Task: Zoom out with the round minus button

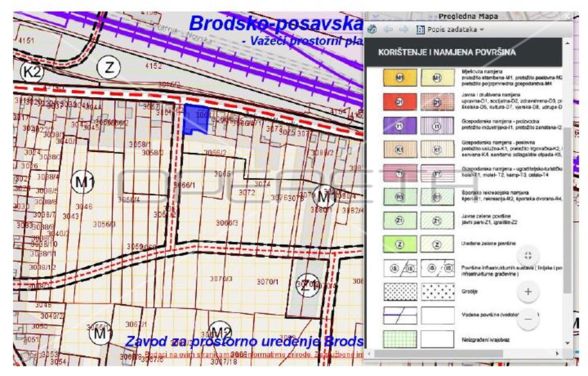Action: [528, 319]
